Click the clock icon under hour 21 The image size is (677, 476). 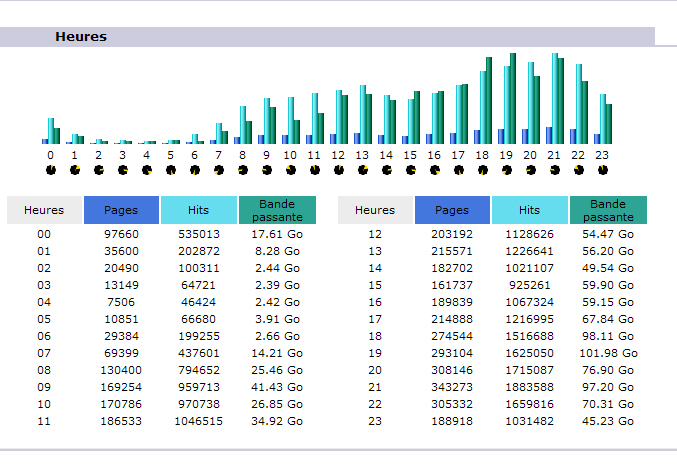click(x=554, y=170)
